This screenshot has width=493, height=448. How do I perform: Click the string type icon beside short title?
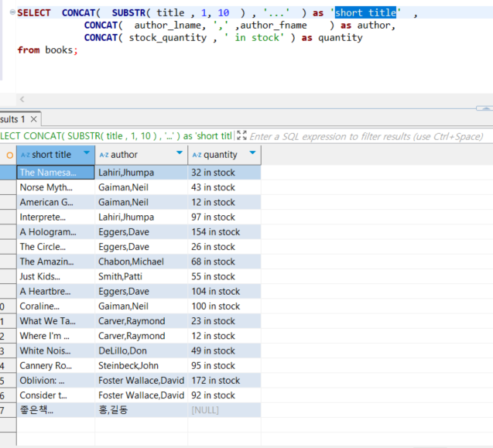pos(26,155)
